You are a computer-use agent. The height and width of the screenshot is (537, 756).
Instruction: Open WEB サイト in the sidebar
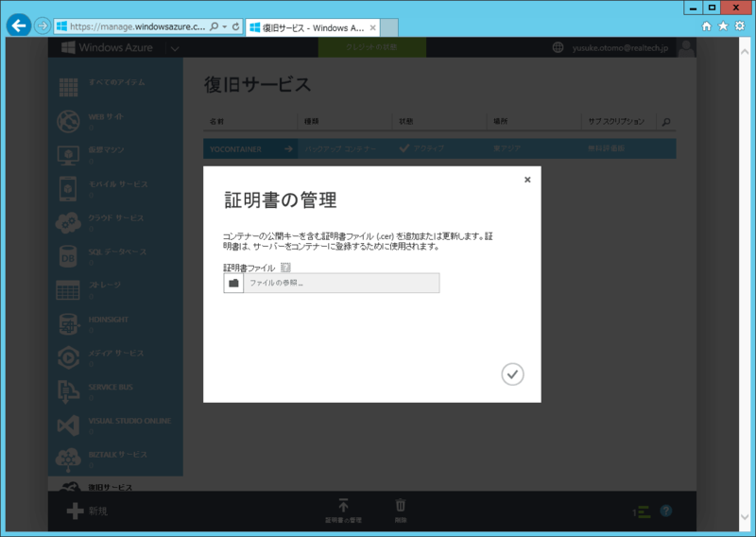115,121
